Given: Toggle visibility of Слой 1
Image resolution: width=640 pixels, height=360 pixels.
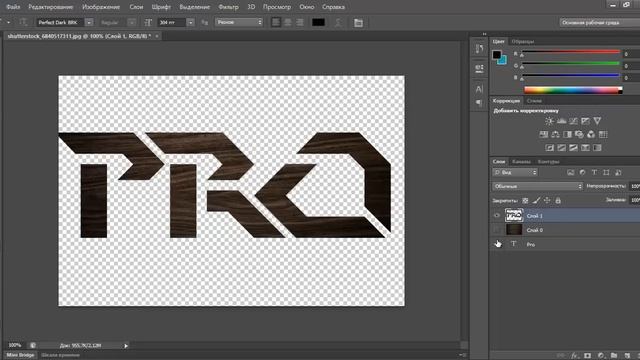Looking at the screenshot, I should coord(497,216).
